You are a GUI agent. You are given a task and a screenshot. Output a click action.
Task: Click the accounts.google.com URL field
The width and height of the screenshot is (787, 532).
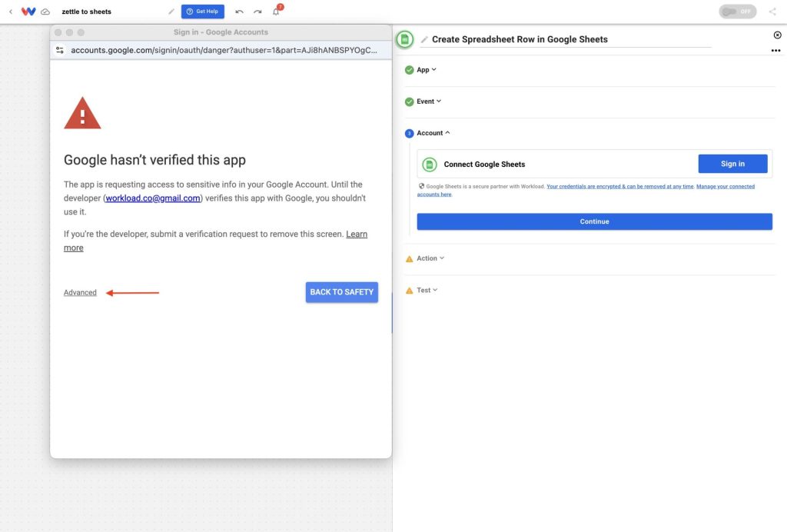click(x=224, y=50)
